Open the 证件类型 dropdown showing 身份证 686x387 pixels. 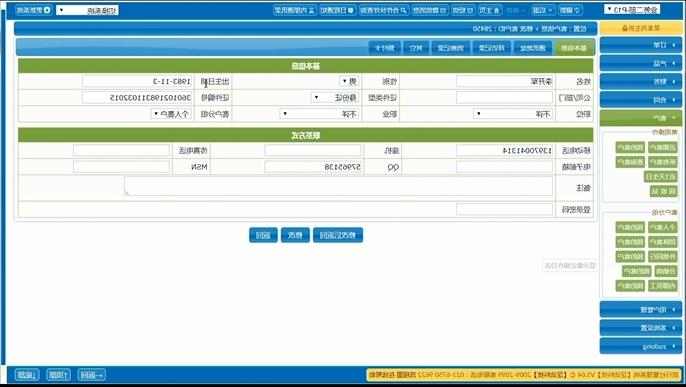tap(335, 98)
